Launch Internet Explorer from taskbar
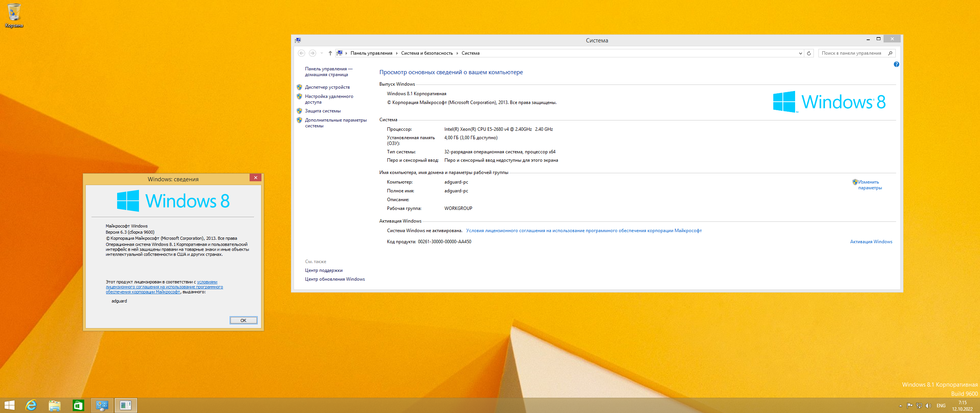Screen dimensions: 980x413 coord(31,405)
